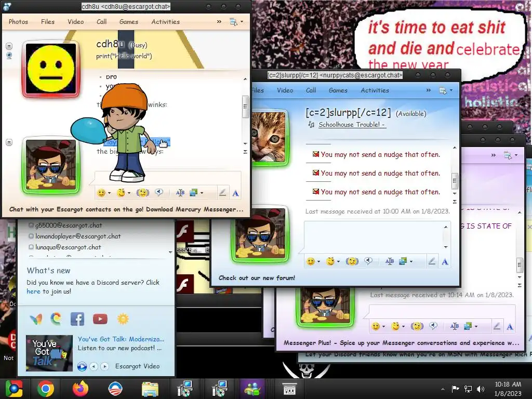532x399 pixels.
Task: Click Facebook icon in contact list
Action: (77, 320)
